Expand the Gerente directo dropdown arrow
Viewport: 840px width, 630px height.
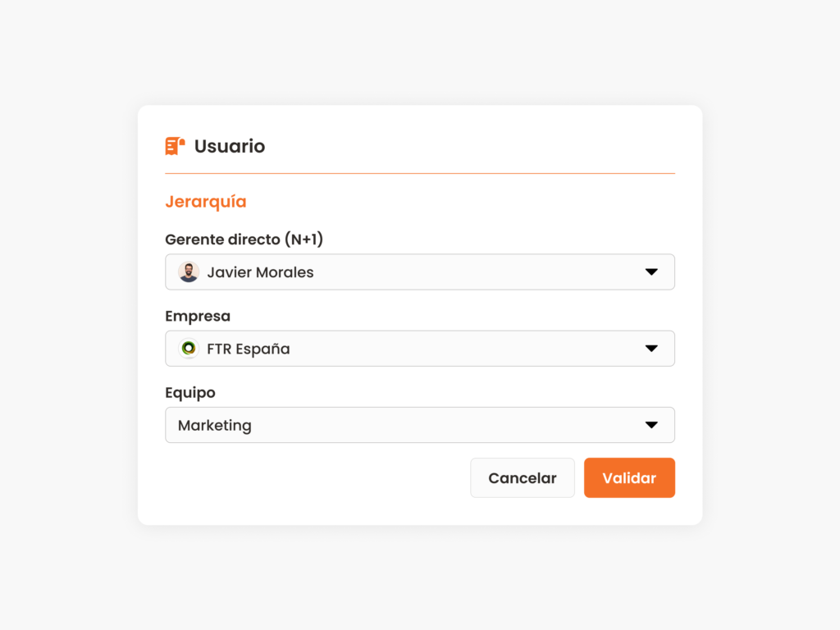(x=651, y=272)
